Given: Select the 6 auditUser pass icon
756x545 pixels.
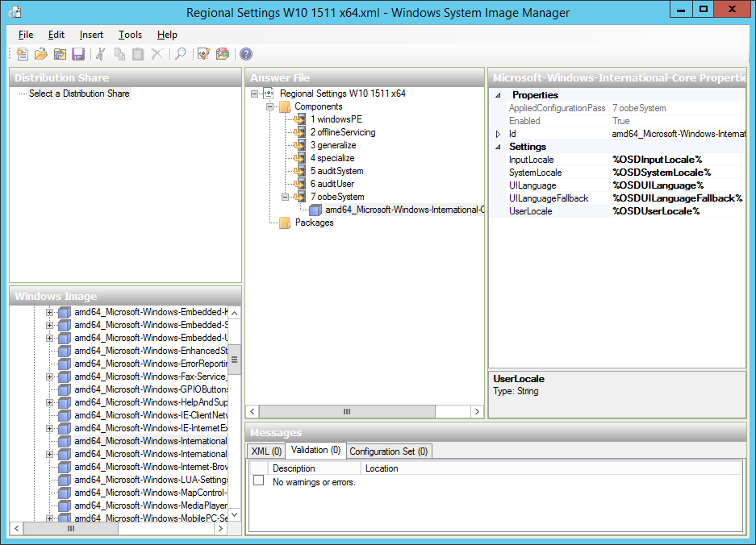Looking at the screenshot, I should 300,184.
